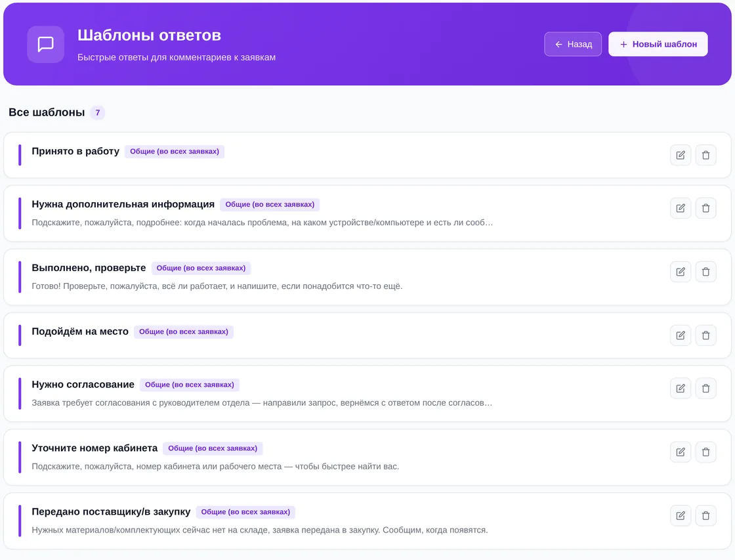Screen dimensions: 735x560
Task: Click the text starting "Готово! Проверьте, пожалуйста"
Action: 217,286
